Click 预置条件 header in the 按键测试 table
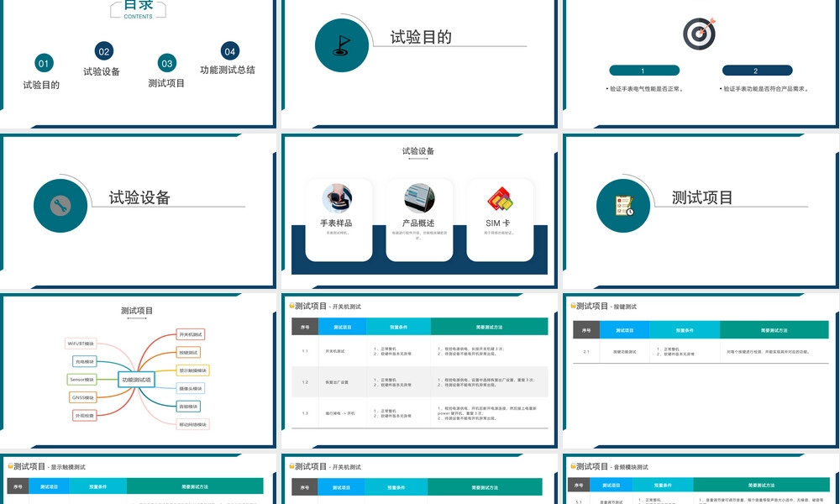This screenshot has height=504, width=840. point(685,330)
